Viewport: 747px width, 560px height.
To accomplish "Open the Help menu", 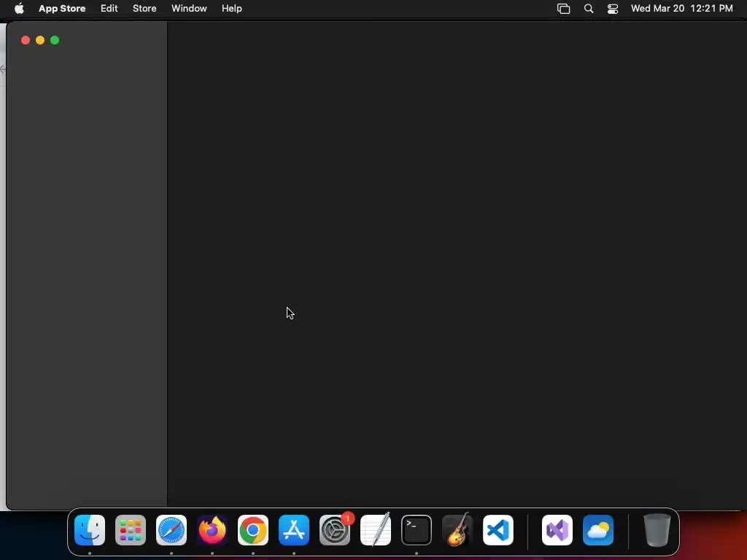I will (231, 8).
